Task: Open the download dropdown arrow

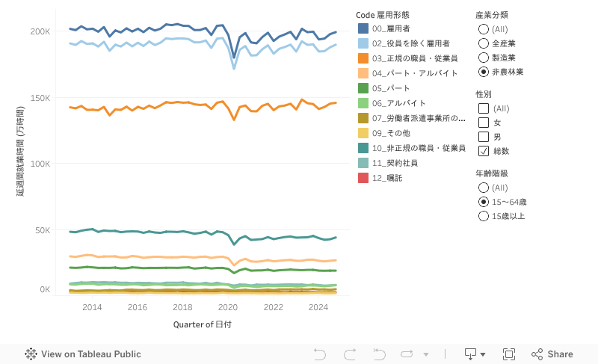Action: (x=483, y=354)
